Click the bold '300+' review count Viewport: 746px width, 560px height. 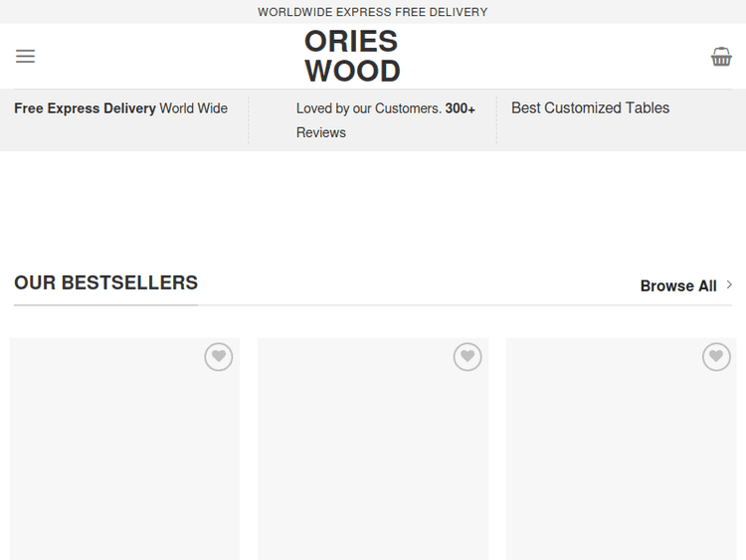(461, 108)
